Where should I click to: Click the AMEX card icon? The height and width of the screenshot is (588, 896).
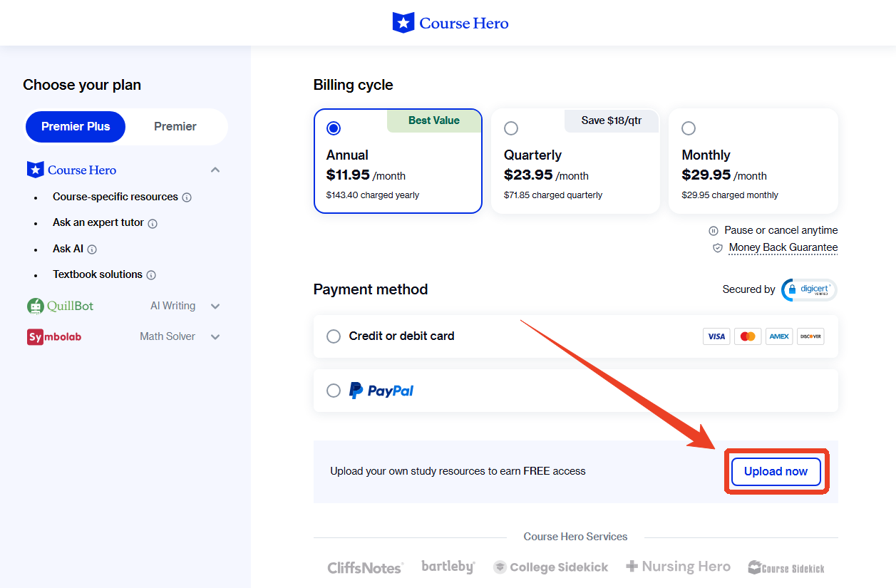click(779, 336)
